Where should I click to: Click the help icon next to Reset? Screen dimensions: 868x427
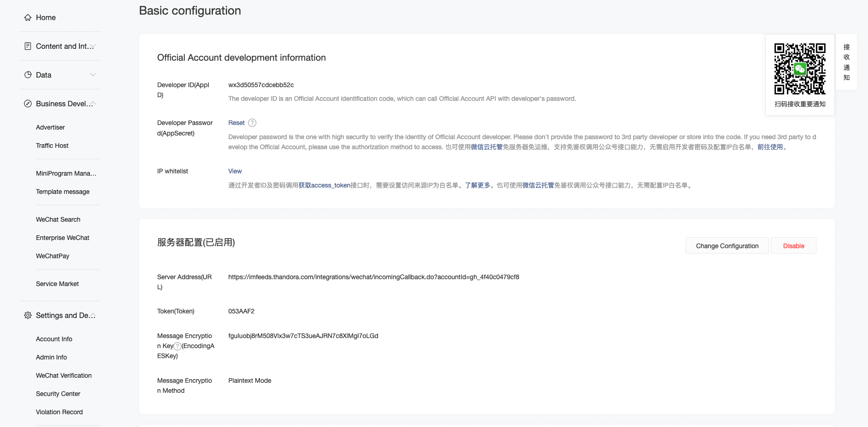pyautogui.click(x=252, y=123)
